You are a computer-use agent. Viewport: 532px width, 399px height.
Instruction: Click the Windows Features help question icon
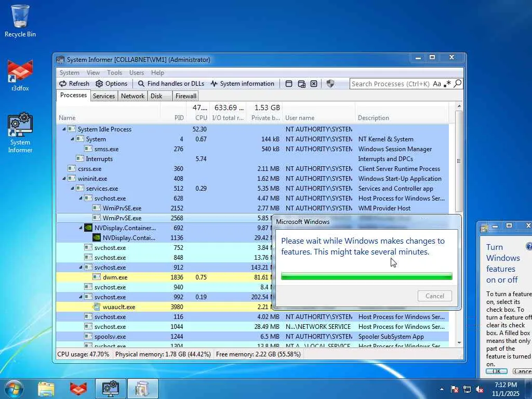click(528, 246)
